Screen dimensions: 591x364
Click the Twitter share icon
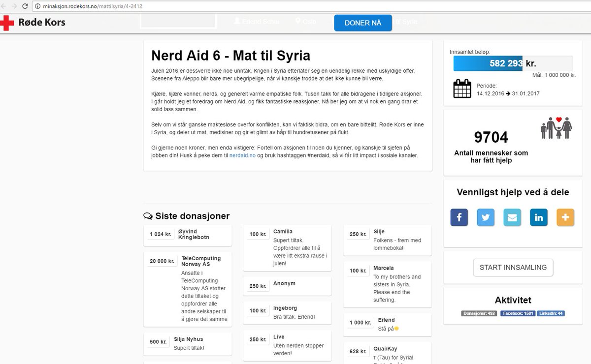[x=486, y=217]
